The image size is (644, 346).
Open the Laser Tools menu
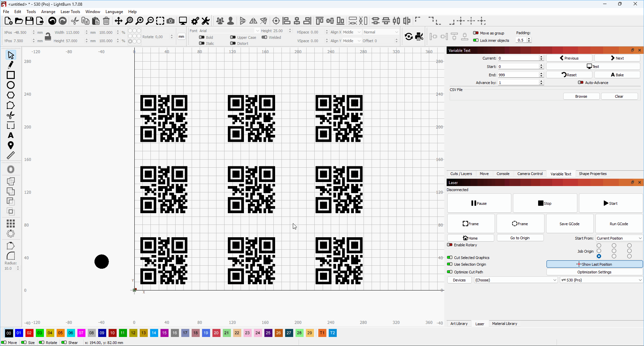[70, 11]
